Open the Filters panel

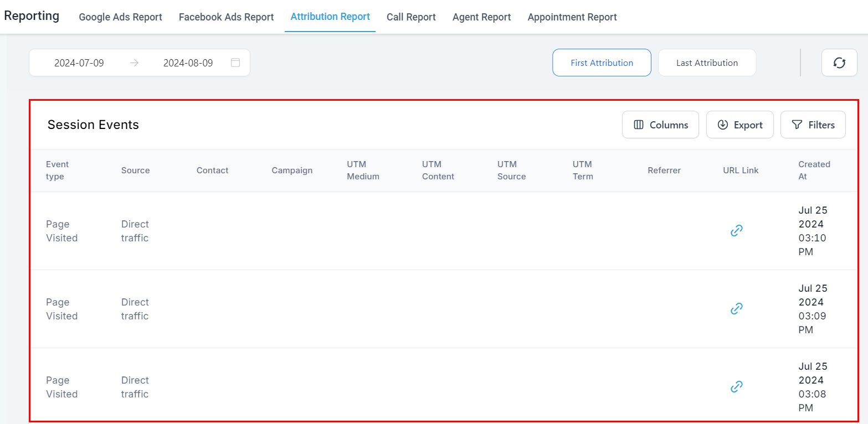coord(813,125)
